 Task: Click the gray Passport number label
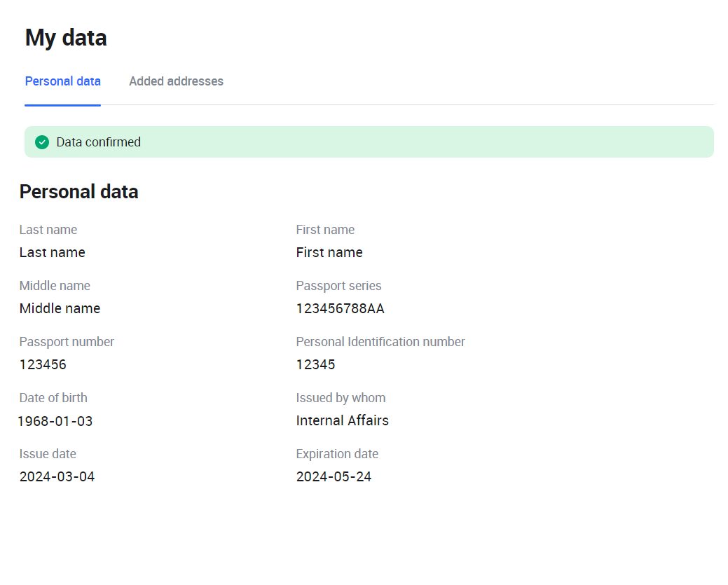click(67, 342)
